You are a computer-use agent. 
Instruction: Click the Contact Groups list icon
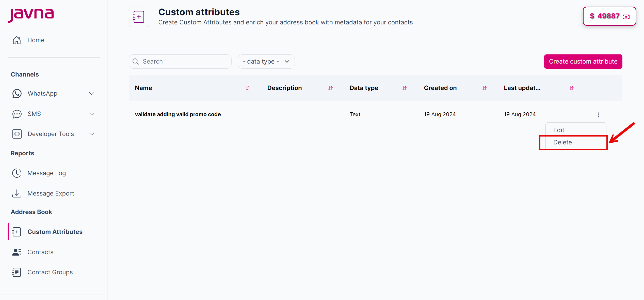pos(17,272)
